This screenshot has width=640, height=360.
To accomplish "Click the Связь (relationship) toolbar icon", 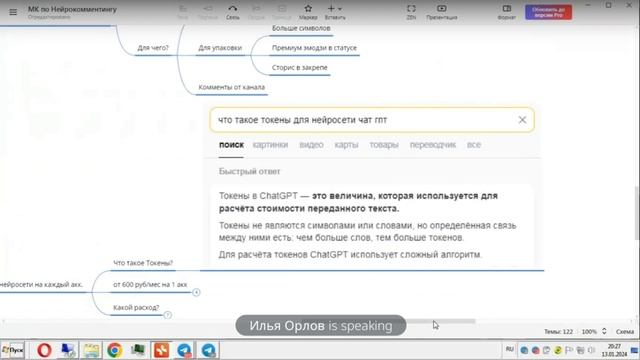I will point(233,12).
